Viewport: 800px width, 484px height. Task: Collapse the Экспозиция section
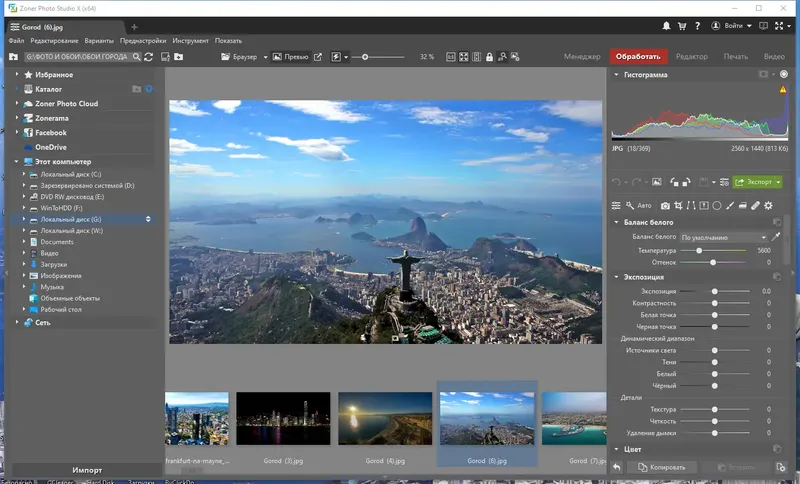point(617,277)
